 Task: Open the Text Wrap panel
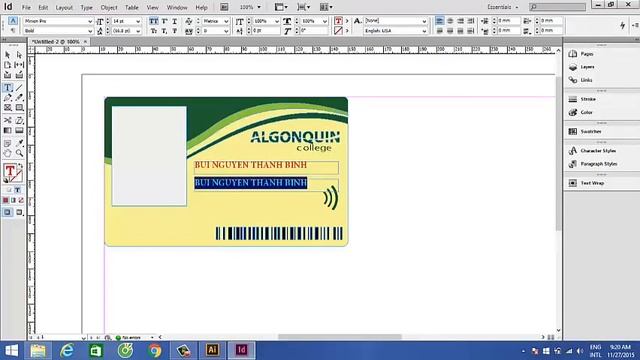592,183
